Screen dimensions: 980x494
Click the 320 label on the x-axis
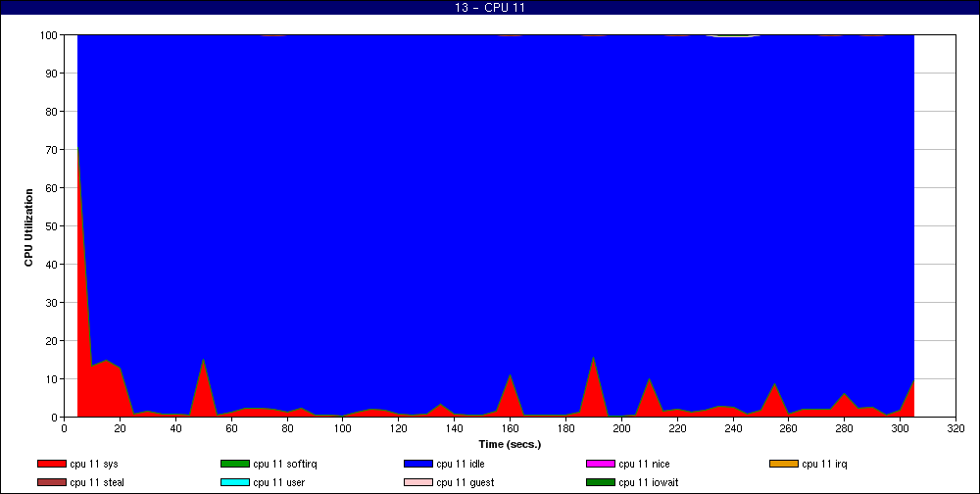(x=955, y=428)
